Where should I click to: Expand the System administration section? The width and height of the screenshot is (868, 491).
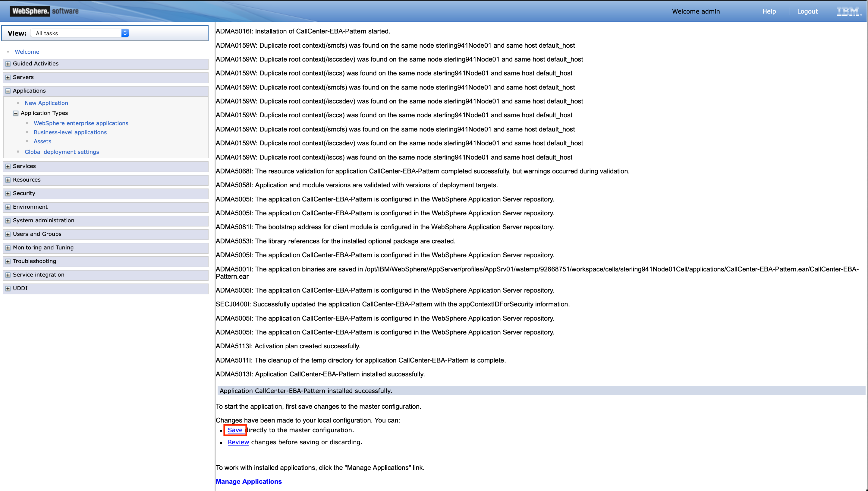pos(8,220)
